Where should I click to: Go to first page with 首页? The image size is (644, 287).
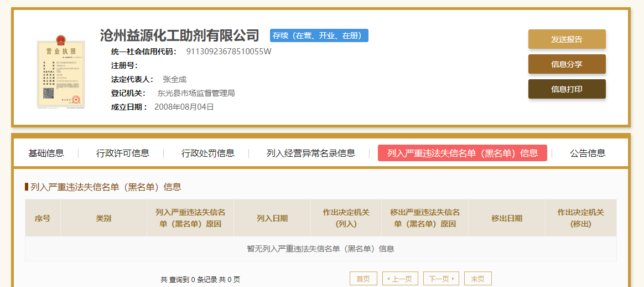363,279
